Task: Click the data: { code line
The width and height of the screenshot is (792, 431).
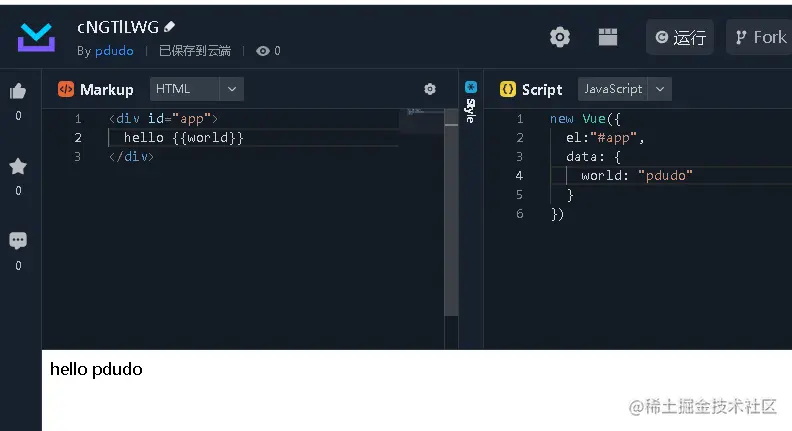Action: coord(593,157)
